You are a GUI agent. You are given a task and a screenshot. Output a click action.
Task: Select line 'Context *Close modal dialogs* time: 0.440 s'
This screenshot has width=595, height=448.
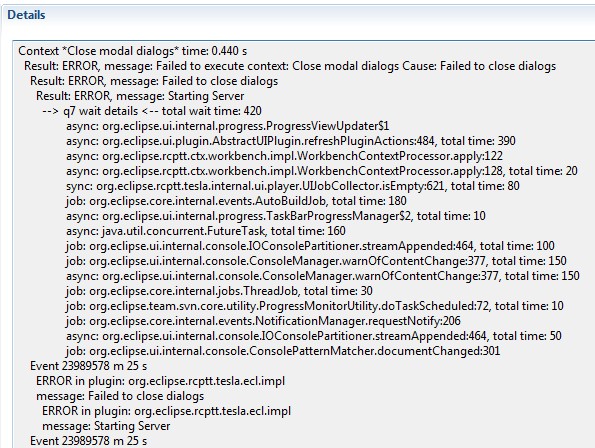(x=132, y=51)
